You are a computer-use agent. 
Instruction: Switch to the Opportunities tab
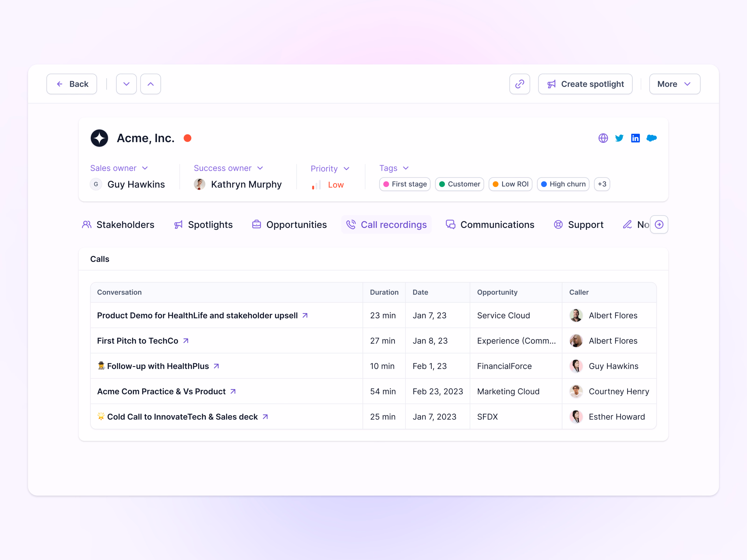coord(289,224)
